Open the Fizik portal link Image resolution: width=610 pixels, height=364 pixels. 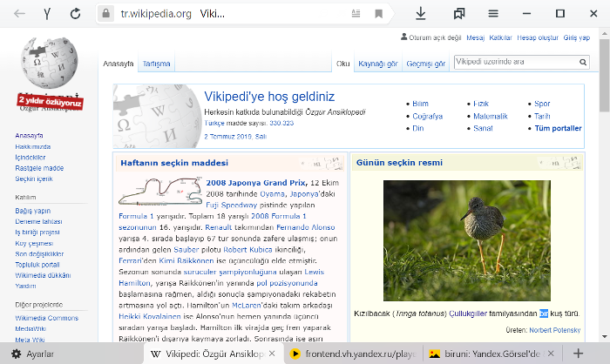pyautogui.click(x=481, y=104)
